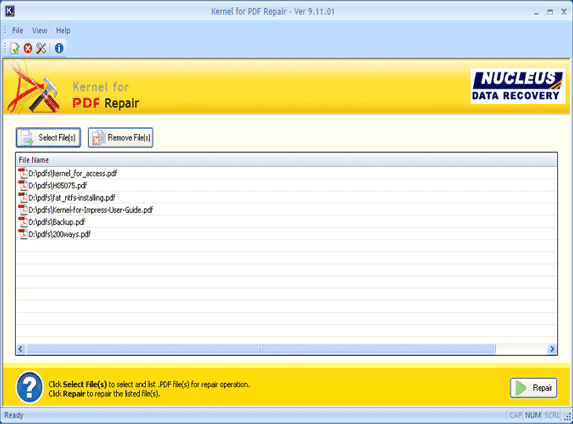Click the Kernel app icon in title bar
The image size is (573, 424).
[x=10, y=11]
